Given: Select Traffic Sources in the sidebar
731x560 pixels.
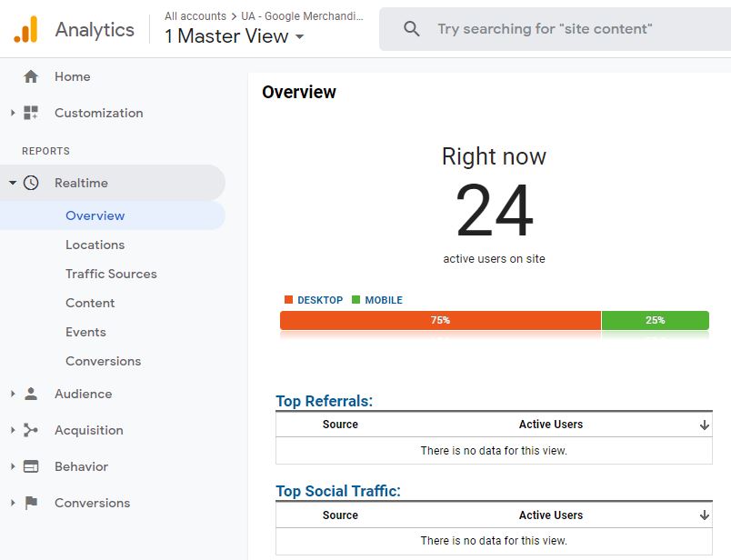Looking at the screenshot, I should [111, 274].
